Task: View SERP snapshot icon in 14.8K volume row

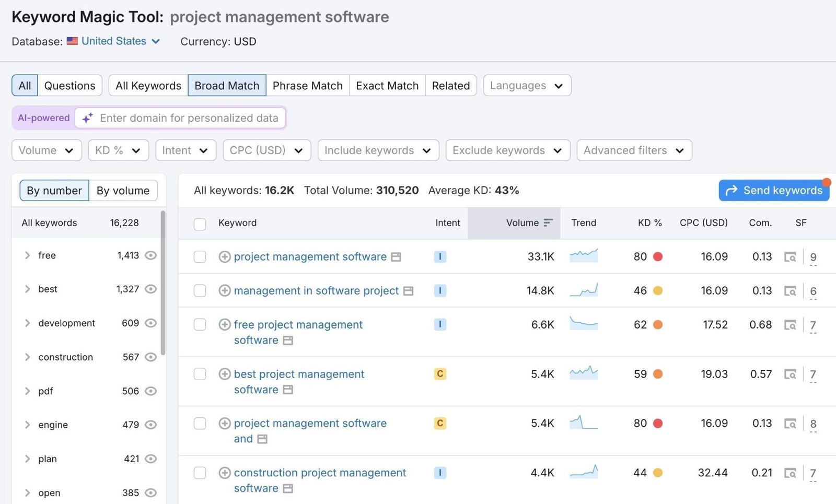Action: point(790,291)
